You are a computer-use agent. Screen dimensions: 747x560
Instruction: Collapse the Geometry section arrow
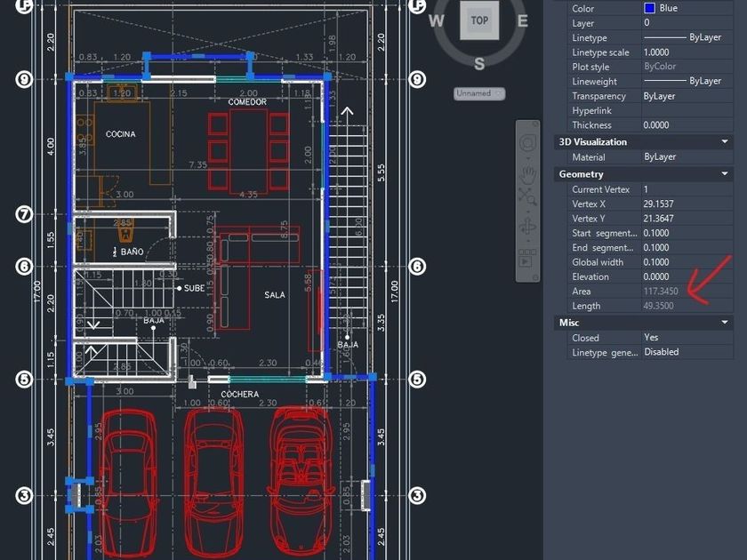(725, 174)
